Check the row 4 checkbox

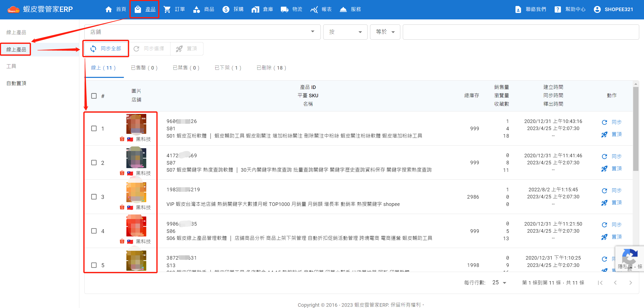(94, 231)
